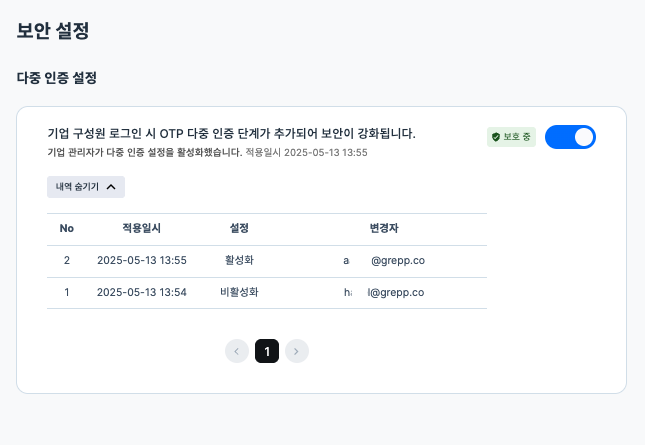Click the green shield icon in 보호 중 badge
The image size is (645, 445).
(496, 137)
